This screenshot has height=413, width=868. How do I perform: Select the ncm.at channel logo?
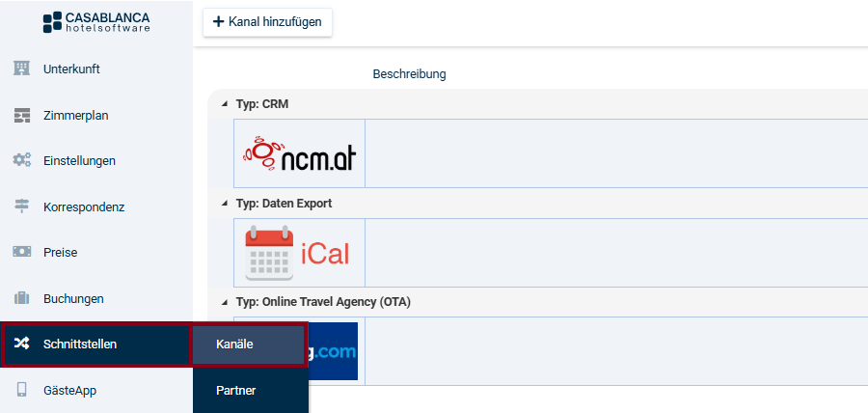coord(299,153)
